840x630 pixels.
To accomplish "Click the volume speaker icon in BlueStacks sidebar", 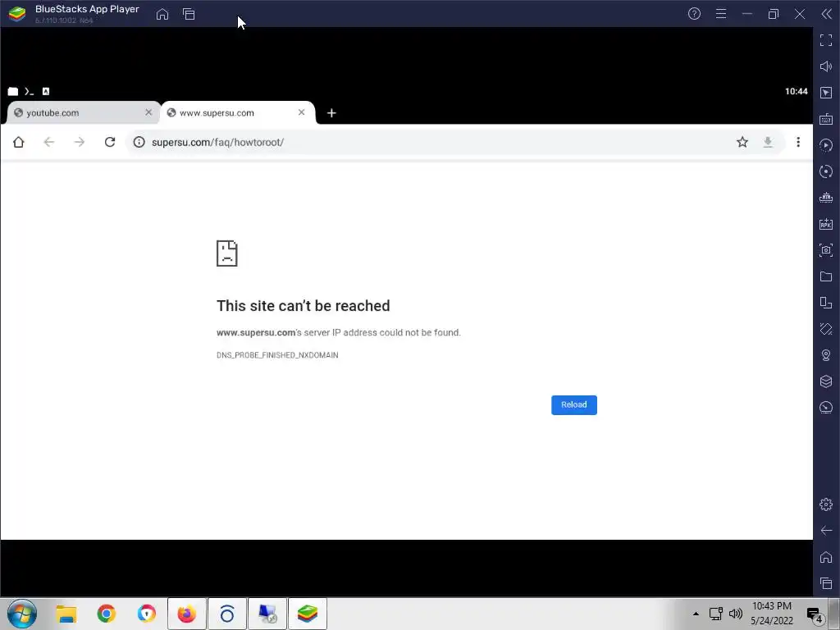I will click(826, 66).
